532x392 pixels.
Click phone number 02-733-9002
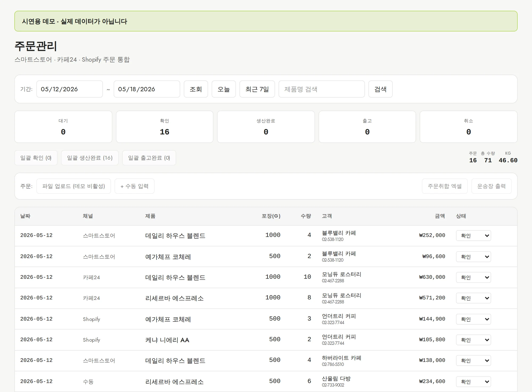click(333, 385)
